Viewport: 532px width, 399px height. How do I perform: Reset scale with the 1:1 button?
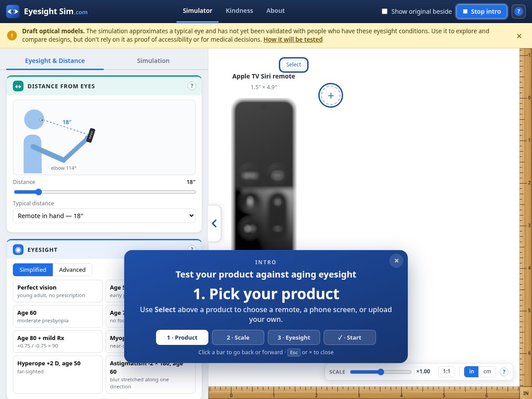(447, 372)
